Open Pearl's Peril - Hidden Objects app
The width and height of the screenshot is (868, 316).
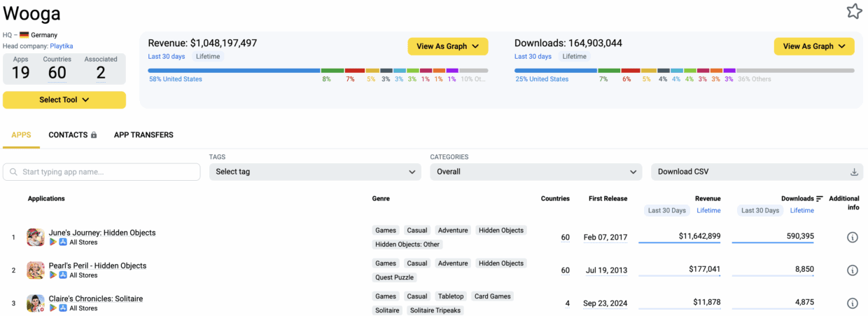97,266
